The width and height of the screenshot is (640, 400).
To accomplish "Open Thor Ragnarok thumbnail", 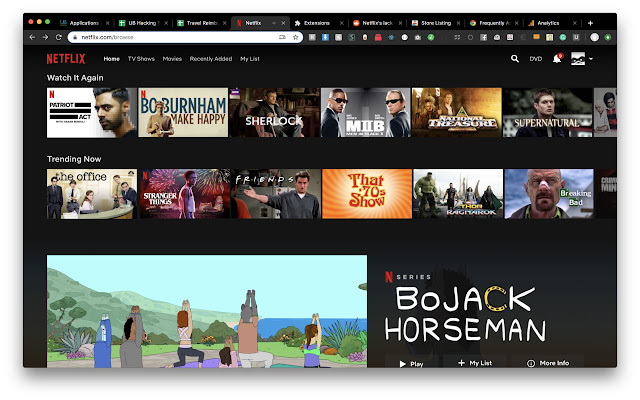I will point(458,194).
